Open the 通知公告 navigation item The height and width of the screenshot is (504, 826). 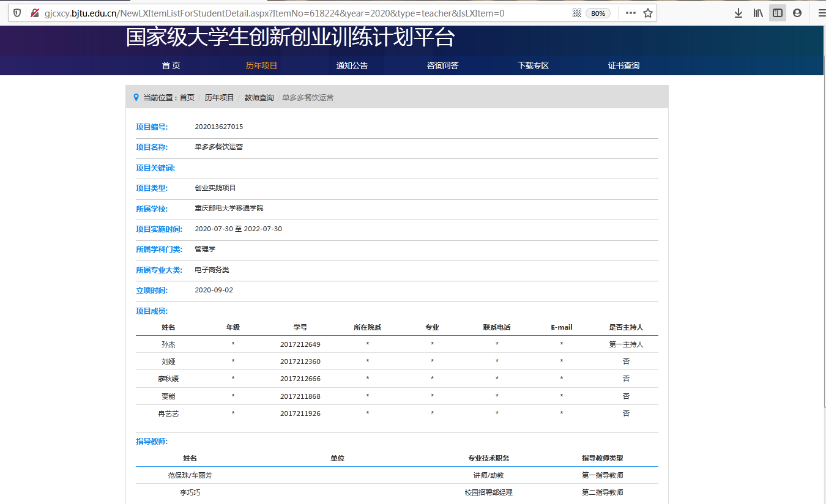352,65
